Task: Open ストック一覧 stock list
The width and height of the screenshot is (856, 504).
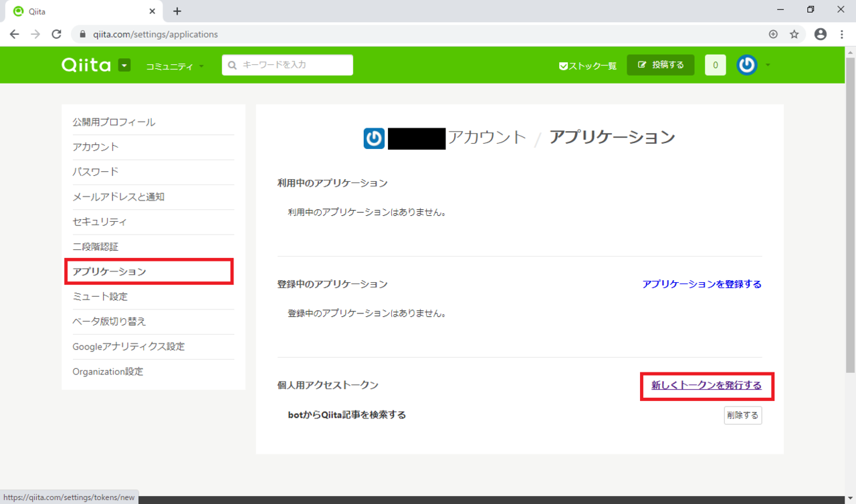Action: coord(588,66)
